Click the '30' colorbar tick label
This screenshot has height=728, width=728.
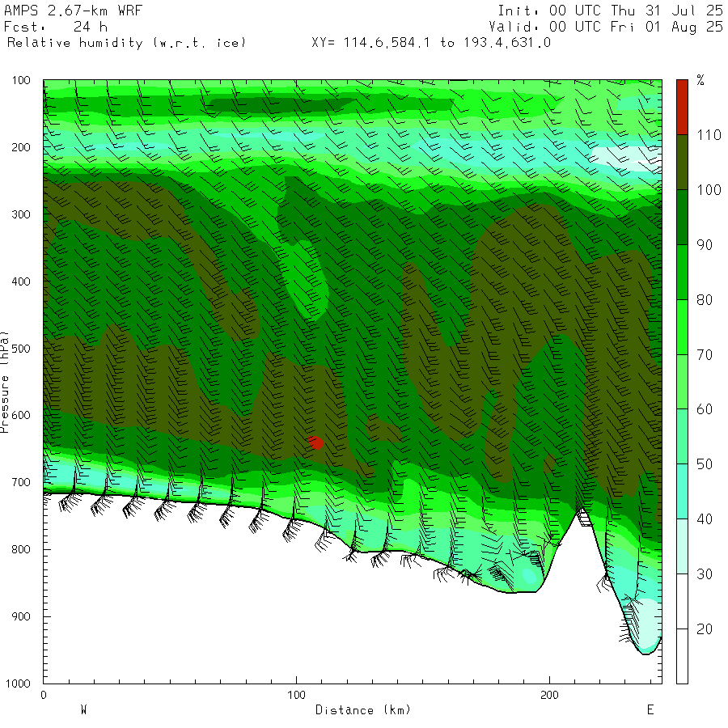click(x=705, y=574)
